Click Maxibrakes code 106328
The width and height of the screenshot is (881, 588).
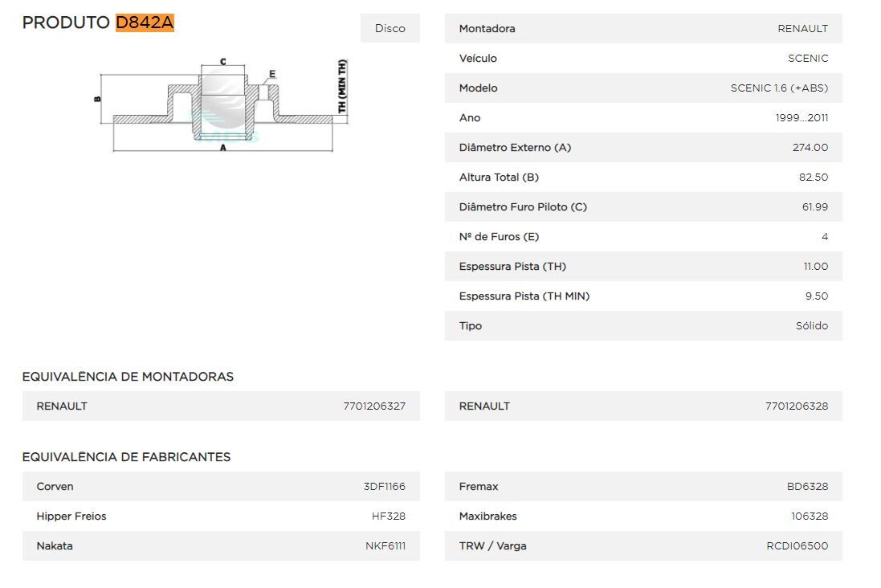809,517
